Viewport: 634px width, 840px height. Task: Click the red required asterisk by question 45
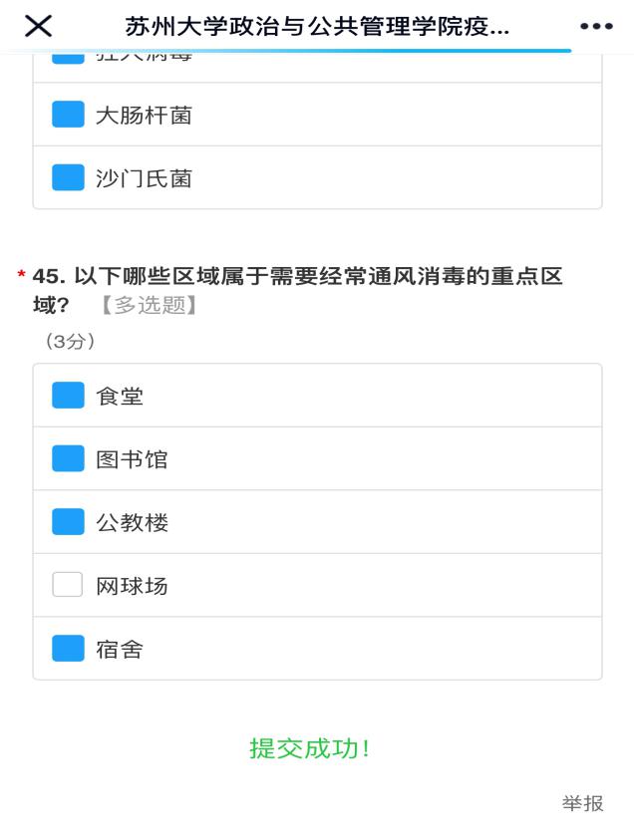tap(21, 276)
